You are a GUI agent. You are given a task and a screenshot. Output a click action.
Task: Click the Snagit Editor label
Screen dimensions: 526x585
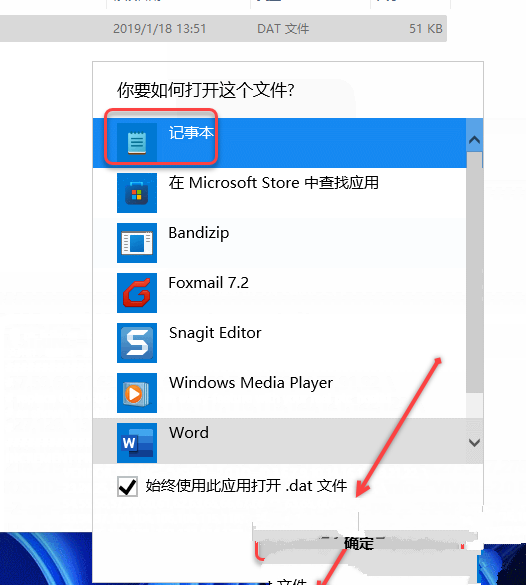[215, 333]
